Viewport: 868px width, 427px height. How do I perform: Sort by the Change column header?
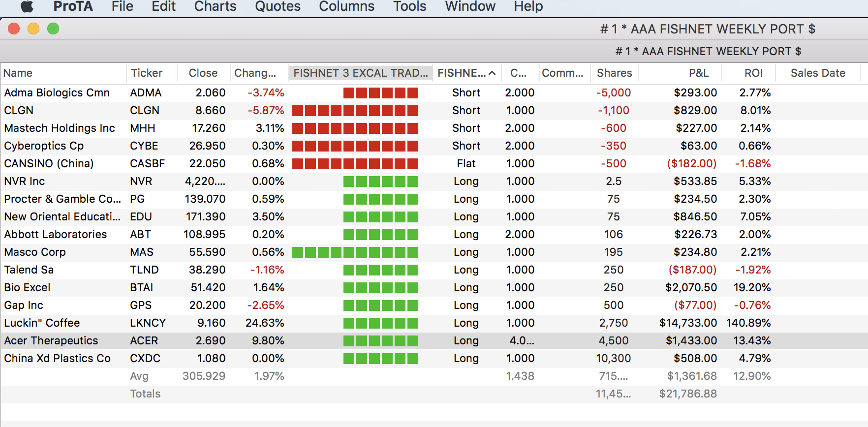coord(259,73)
